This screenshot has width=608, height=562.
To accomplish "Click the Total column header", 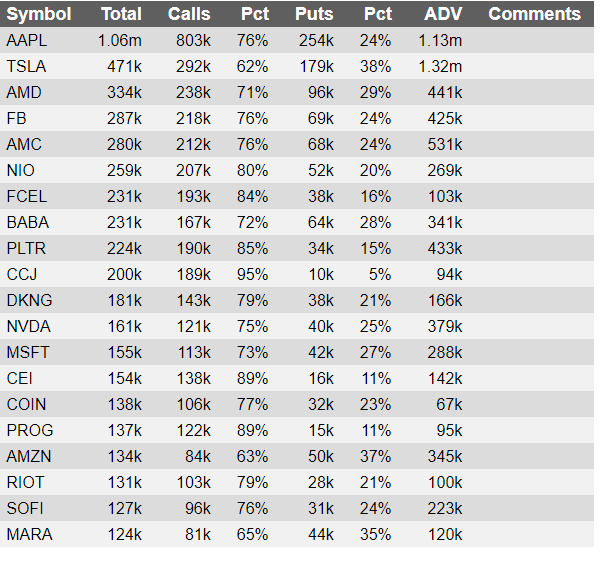I will click(121, 14).
